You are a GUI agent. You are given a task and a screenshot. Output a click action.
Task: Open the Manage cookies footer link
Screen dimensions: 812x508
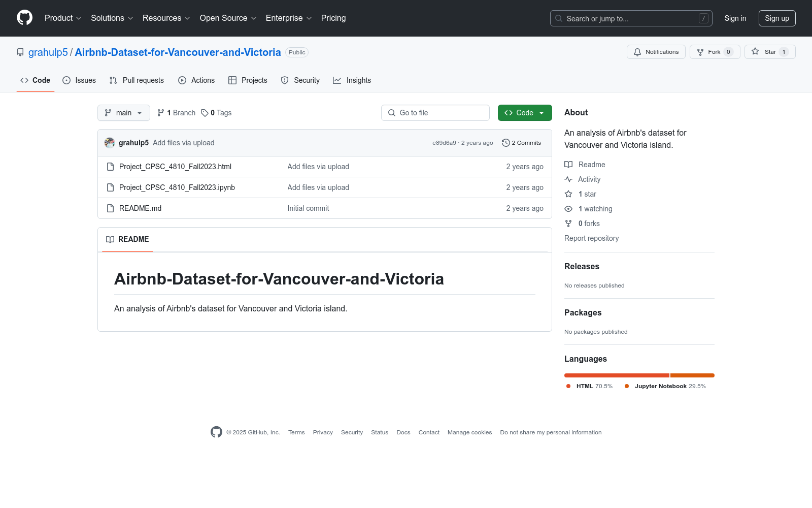coord(469,432)
